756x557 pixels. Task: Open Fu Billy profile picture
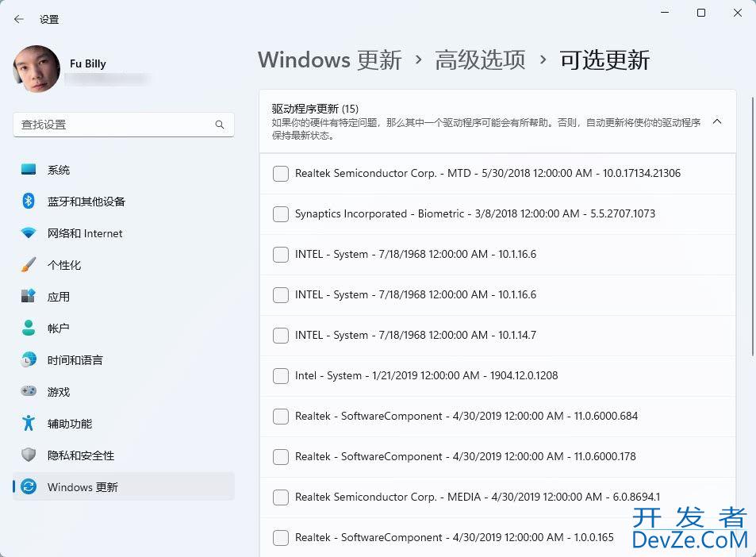pos(36,69)
